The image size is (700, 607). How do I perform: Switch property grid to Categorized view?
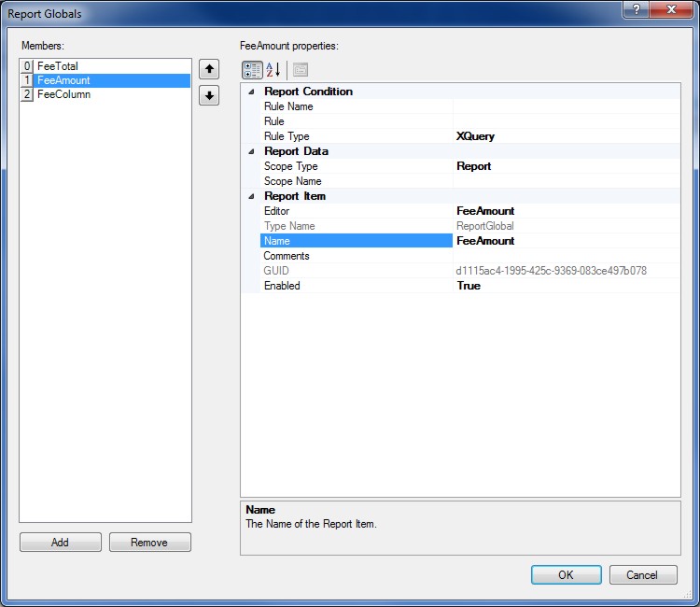tap(252, 70)
